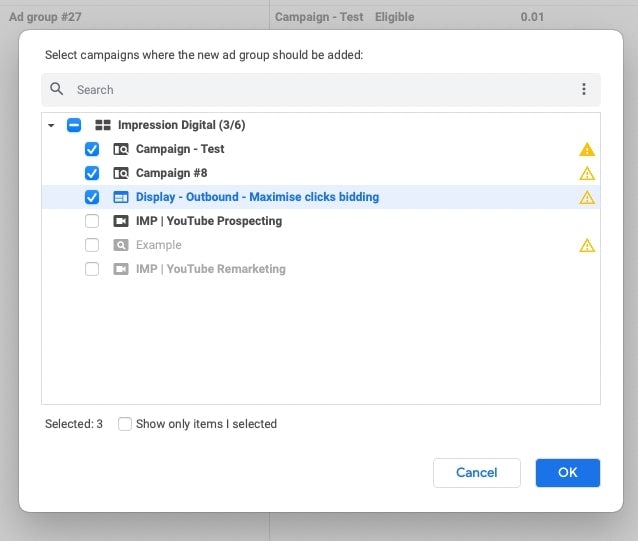Image resolution: width=638 pixels, height=541 pixels.
Task: Click the warning icon beside Campaign - Test
Action: coord(587,149)
